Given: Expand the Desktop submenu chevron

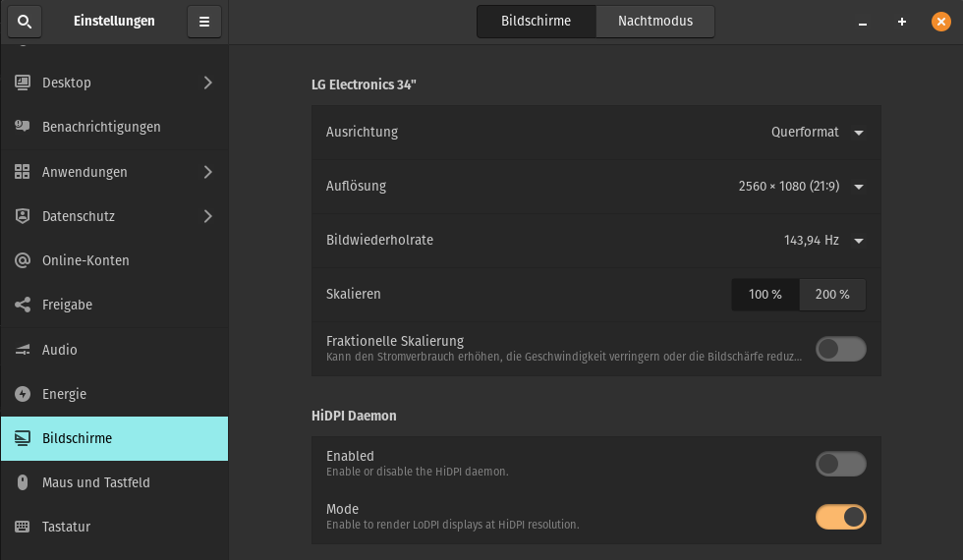Looking at the screenshot, I should (207, 83).
